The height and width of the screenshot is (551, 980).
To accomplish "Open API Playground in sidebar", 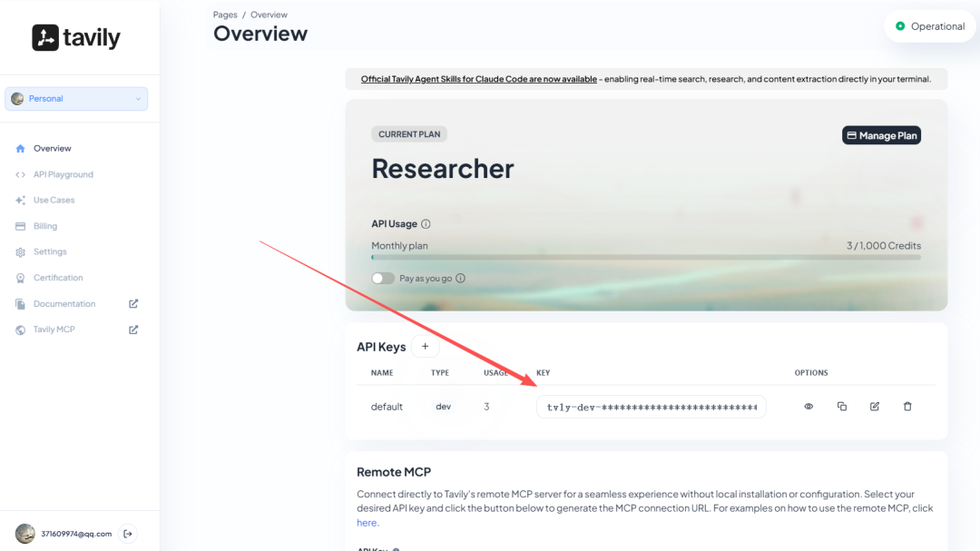I will [63, 174].
